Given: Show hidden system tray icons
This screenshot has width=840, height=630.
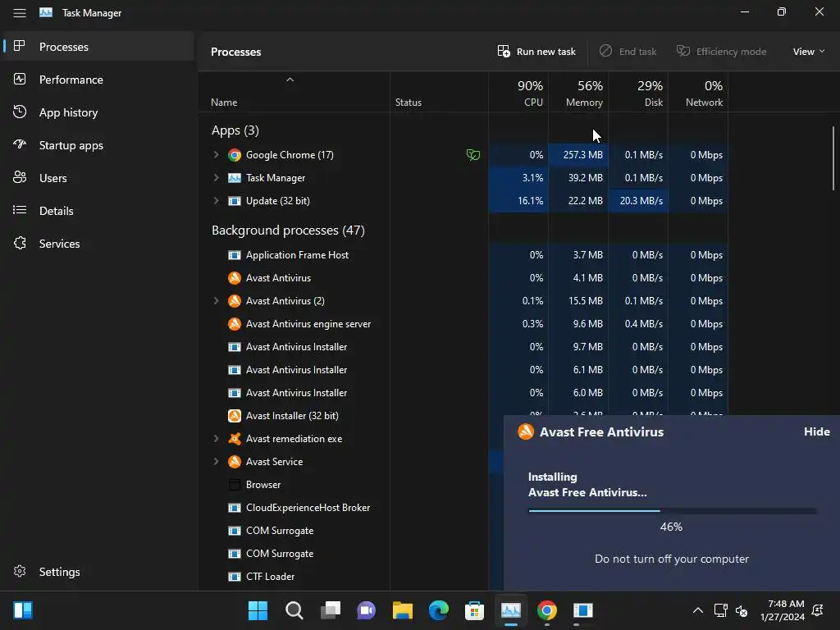Looking at the screenshot, I should 697,610.
